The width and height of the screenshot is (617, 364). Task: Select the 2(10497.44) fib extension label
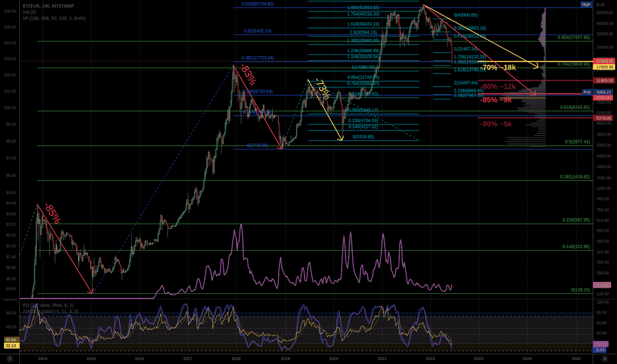coord(465,83)
